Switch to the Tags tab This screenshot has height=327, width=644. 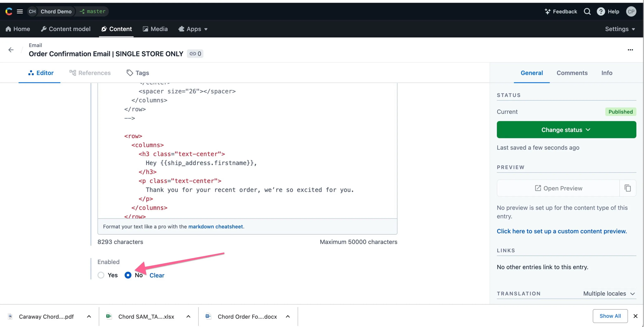[x=138, y=72]
